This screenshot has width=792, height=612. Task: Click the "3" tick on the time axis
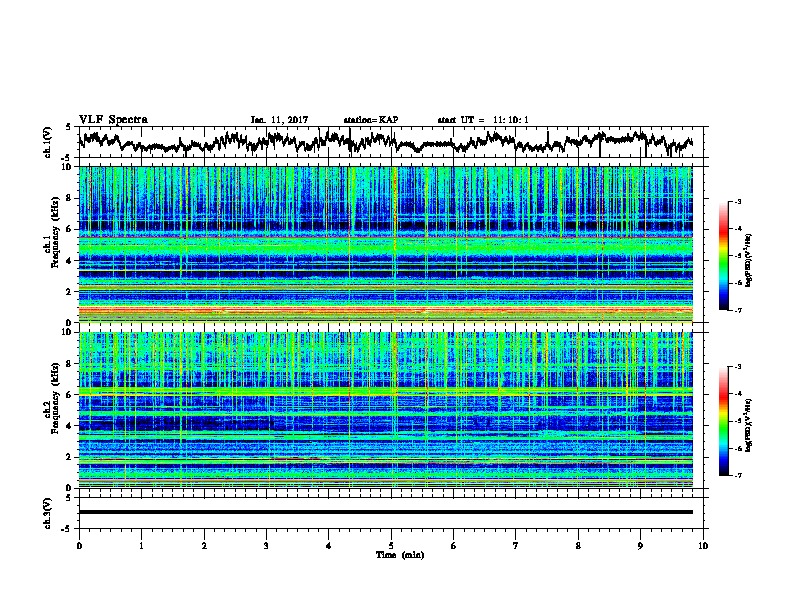[266, 546]
